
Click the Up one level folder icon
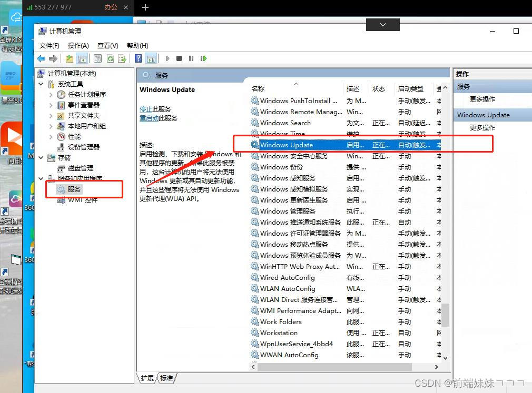click(x=70, y=58)
